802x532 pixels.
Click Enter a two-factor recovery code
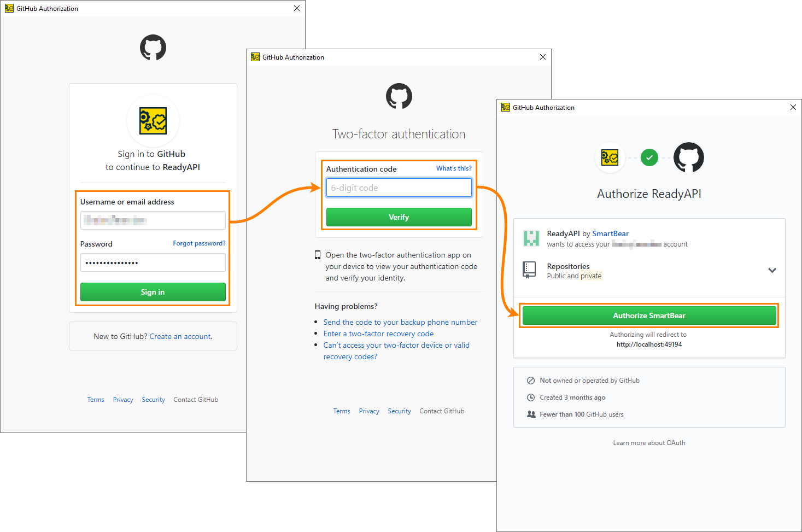tap(378, 334)
